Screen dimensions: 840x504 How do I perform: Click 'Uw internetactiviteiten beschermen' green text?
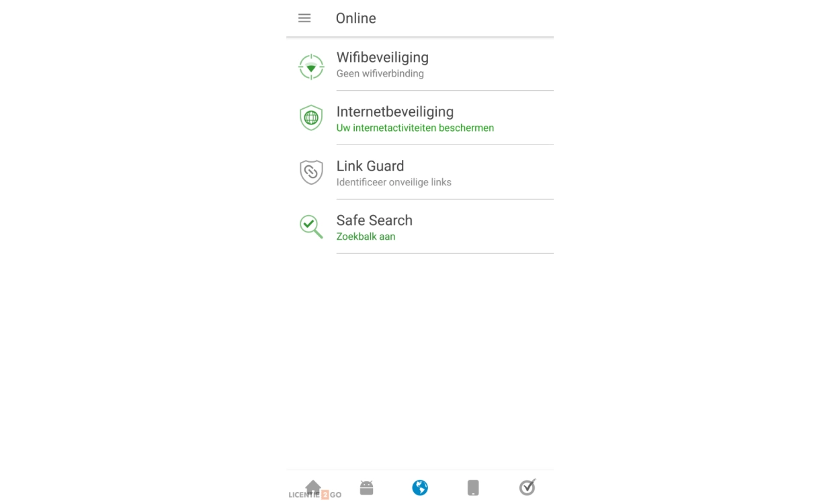(415, 128)
